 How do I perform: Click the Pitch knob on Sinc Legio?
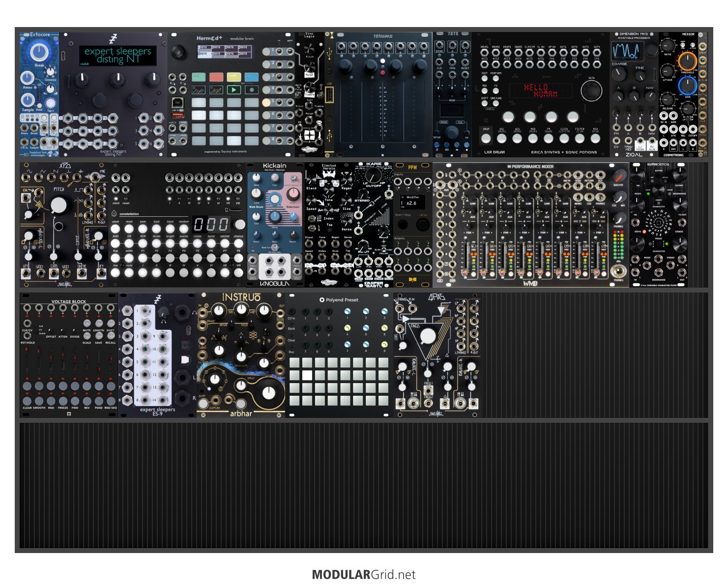pyautogui.click(x=310, y=48)
